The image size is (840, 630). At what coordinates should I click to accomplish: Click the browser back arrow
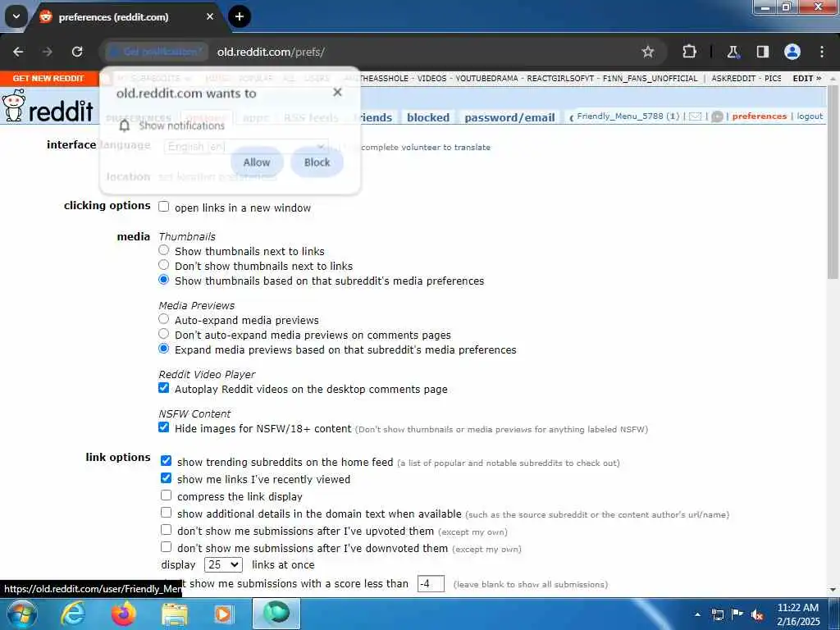18,52
